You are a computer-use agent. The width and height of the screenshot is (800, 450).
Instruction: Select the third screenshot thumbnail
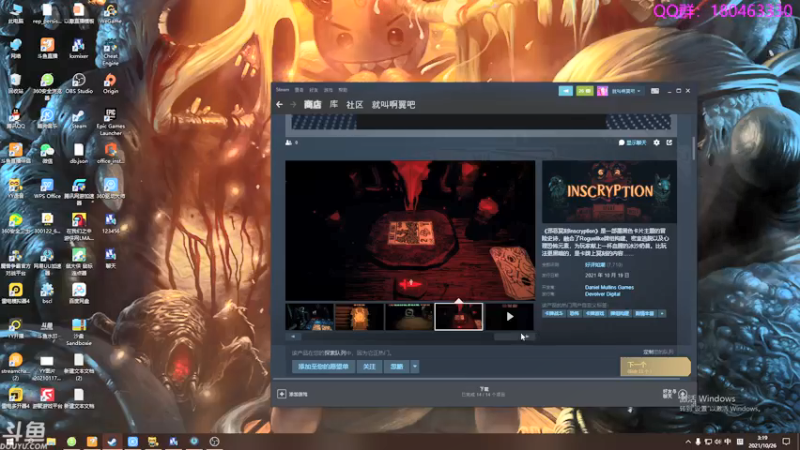pos(409,317)
